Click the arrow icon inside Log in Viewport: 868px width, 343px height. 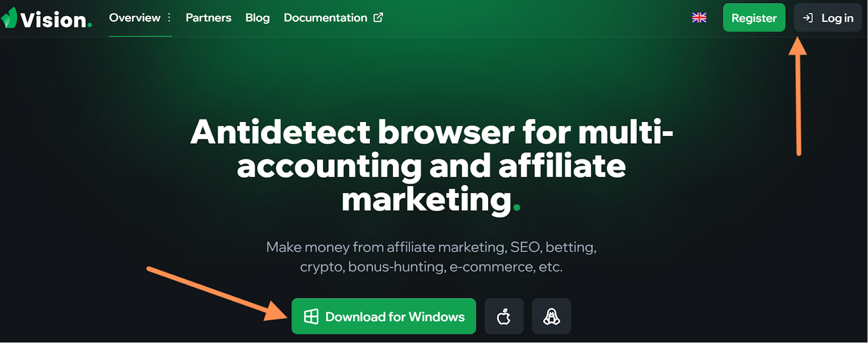coord(808,18)
